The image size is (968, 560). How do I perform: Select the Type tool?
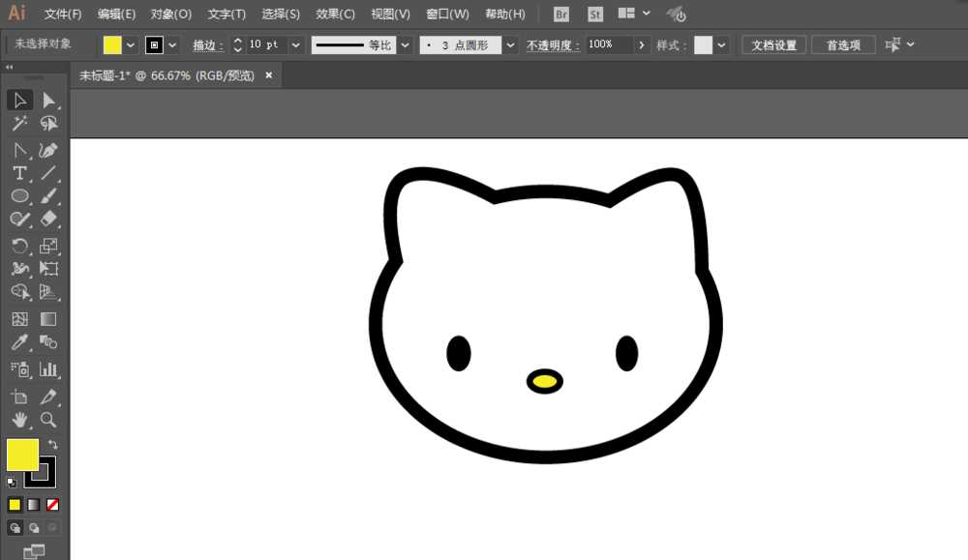pyautogui.click(x=20, y=173)
